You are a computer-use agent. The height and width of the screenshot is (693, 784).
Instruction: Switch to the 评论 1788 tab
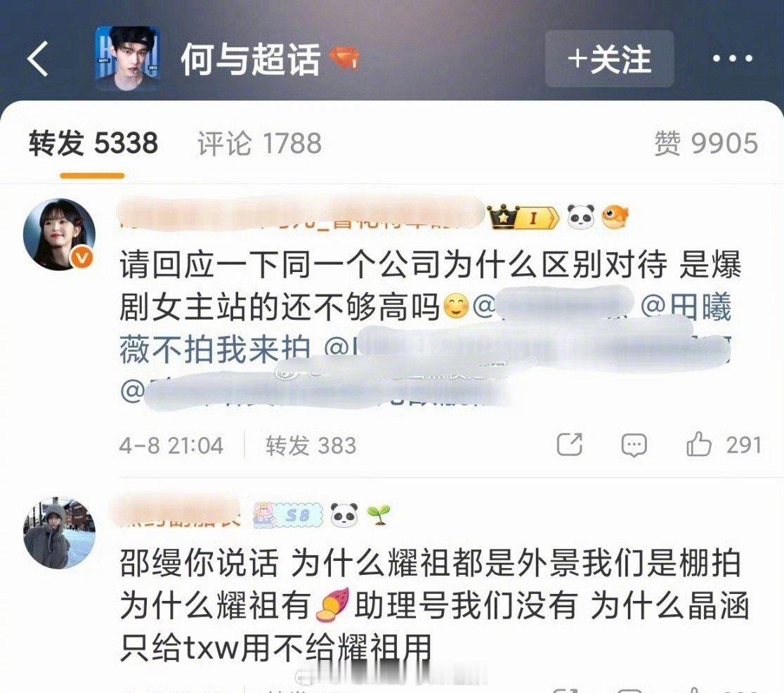click(259, 144)
